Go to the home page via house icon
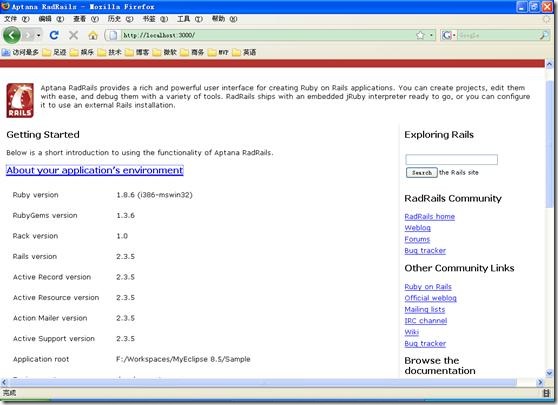Image resolution: width=558 pixels, height=405 pixels. 93,35
